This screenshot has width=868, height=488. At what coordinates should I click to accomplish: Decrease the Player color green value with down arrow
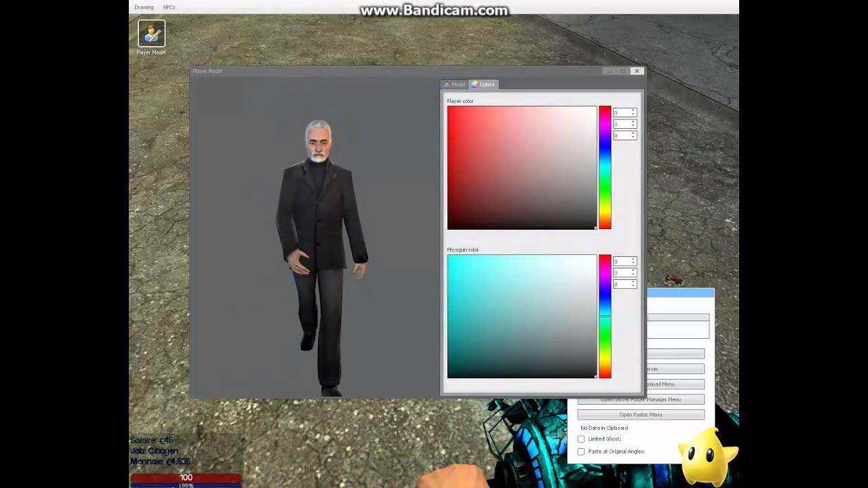tap(633, 126)
